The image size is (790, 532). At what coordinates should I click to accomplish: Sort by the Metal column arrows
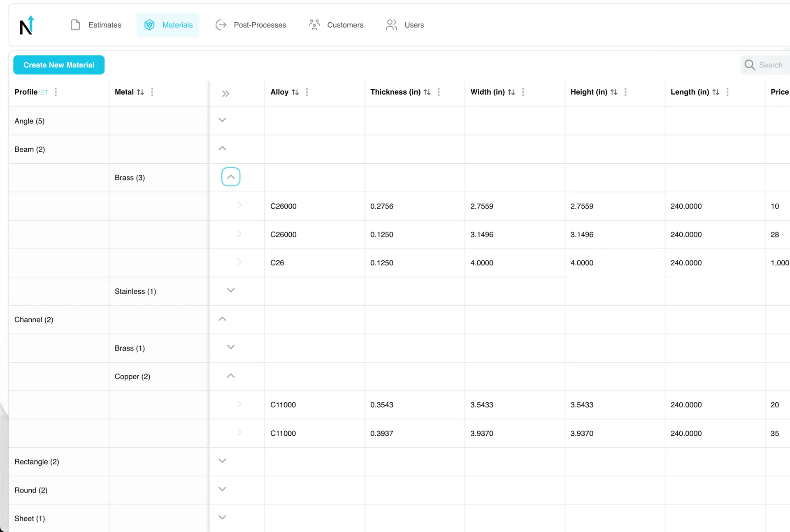pos(140,92)
